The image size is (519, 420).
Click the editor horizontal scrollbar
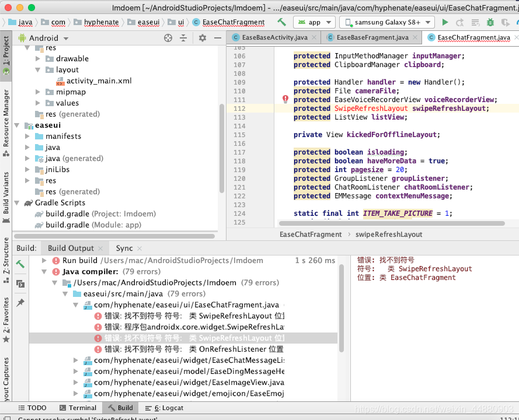pos(392,223)
